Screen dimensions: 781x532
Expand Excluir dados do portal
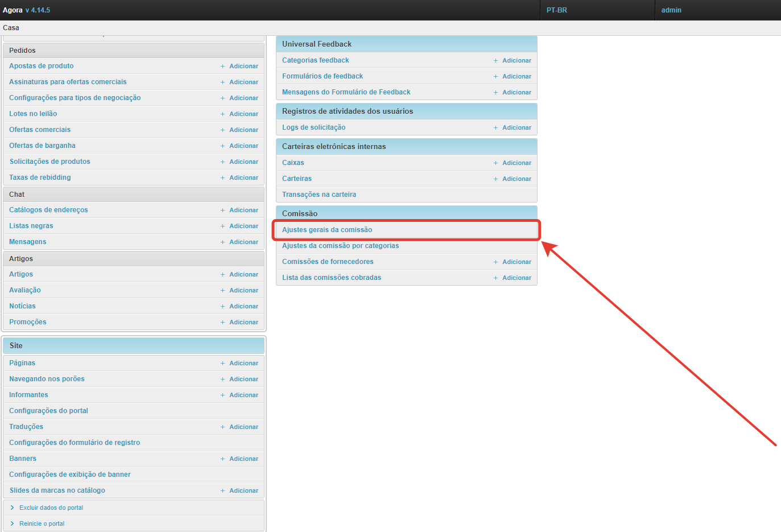pos(51,508)
